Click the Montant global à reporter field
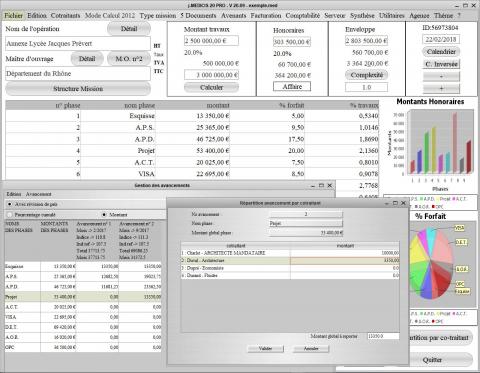This screenshot has width=480, height=373. (x=383, y=336)
